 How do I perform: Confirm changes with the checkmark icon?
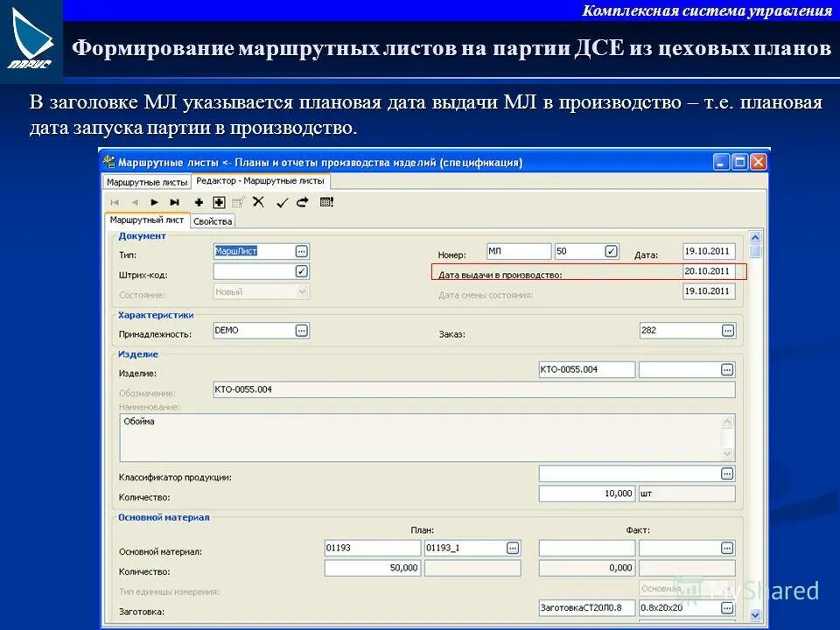pyautogui.click(x=283, y=201)
